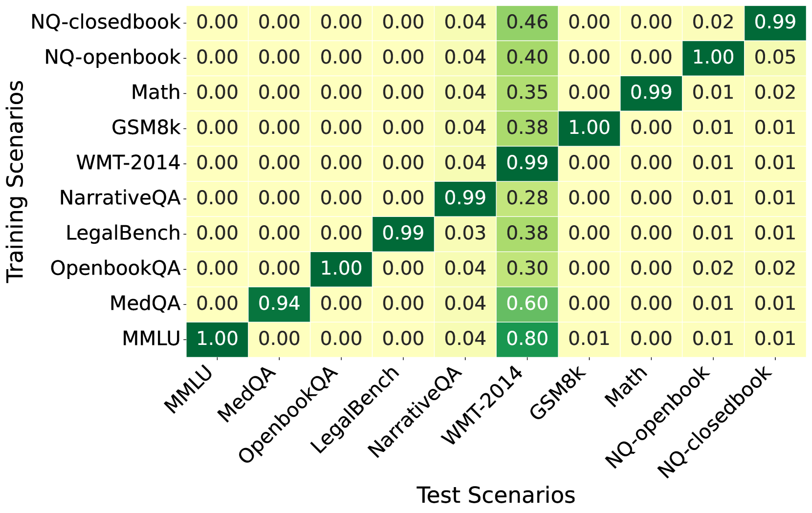Select the 0.03 cell in LegalBench row

(x=465, y=234)
